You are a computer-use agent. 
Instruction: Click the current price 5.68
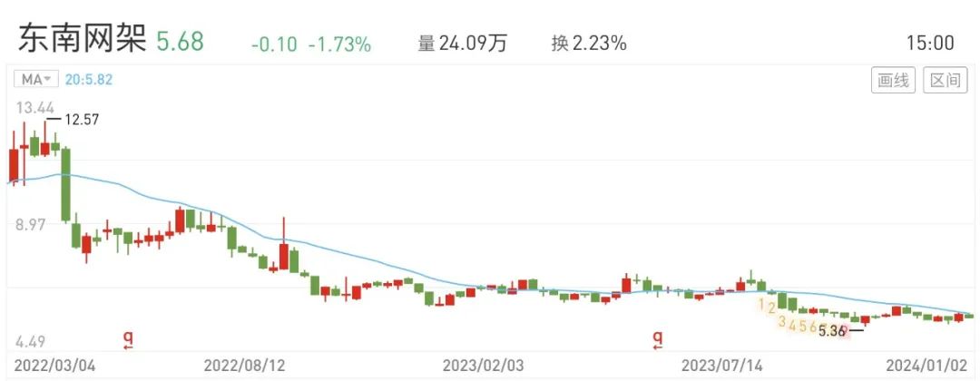180,42
